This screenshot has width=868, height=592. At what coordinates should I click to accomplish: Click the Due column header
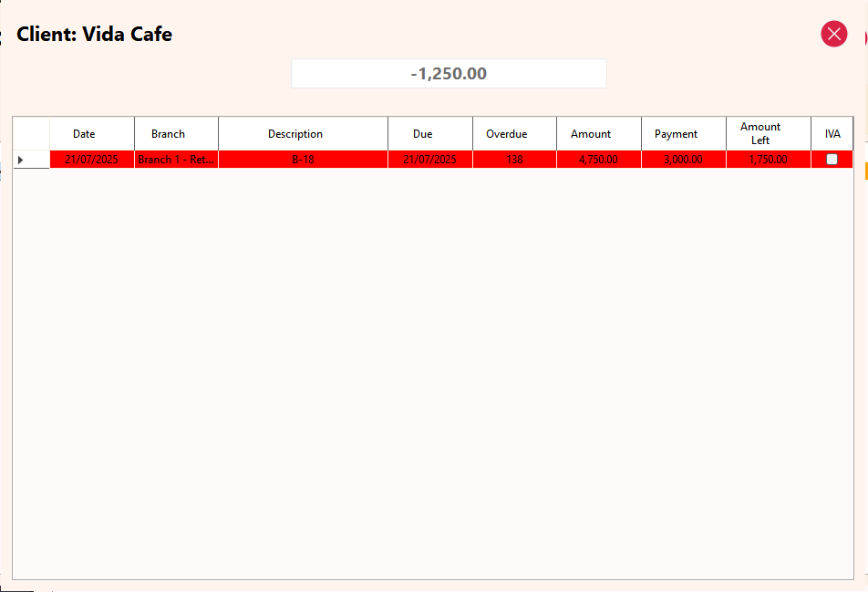point(422,134)
